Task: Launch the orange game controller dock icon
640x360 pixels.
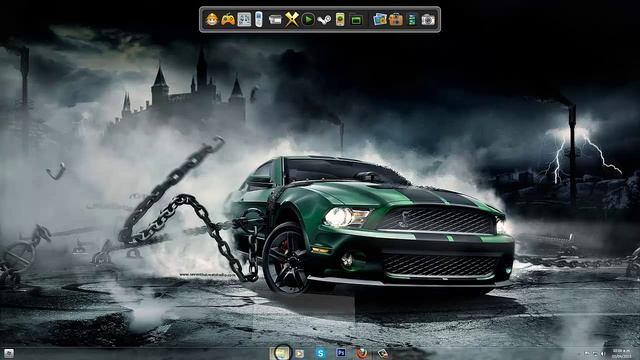Action: pos(228,19)
